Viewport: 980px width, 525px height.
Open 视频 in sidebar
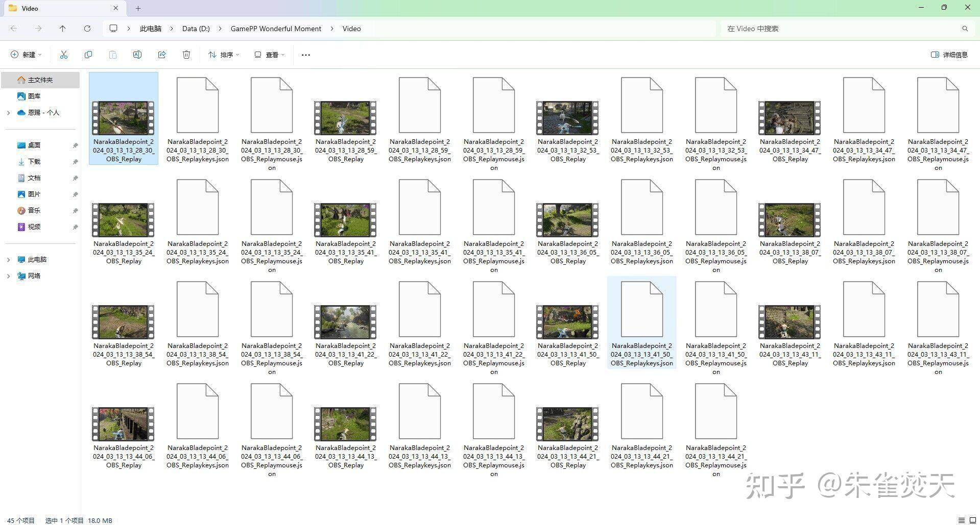point(34,227)
